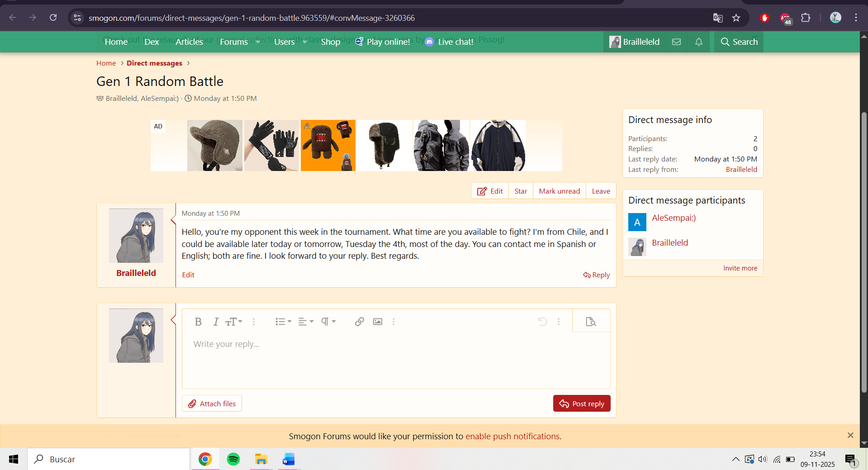Mark the conversation unread
Screen dimensions: 868x470
pos(559,191)
